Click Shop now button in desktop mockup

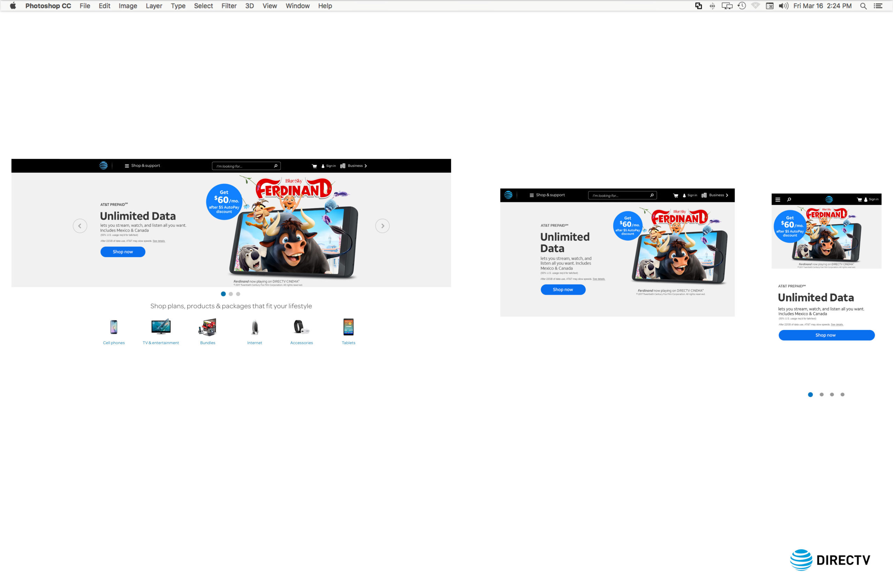(123, 252)
